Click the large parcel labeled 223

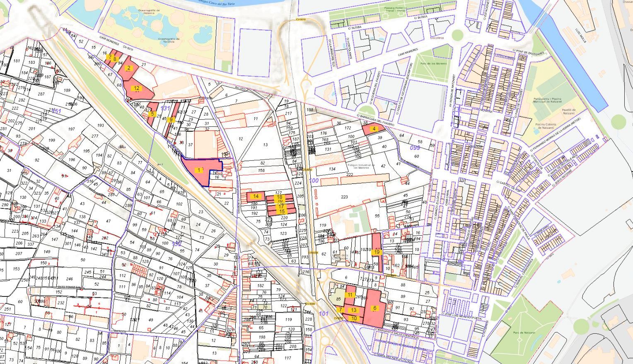pyautogui.click(x=344, y=197)
